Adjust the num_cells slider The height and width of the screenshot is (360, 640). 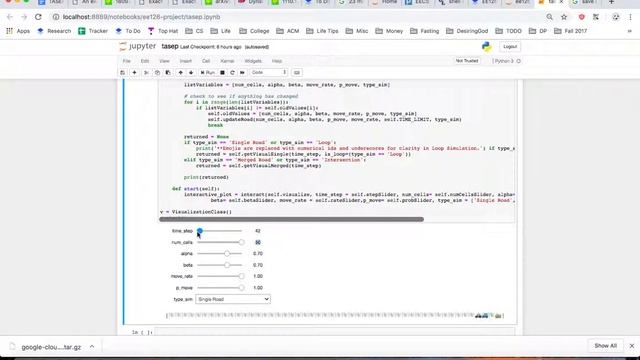coord(220,242)
